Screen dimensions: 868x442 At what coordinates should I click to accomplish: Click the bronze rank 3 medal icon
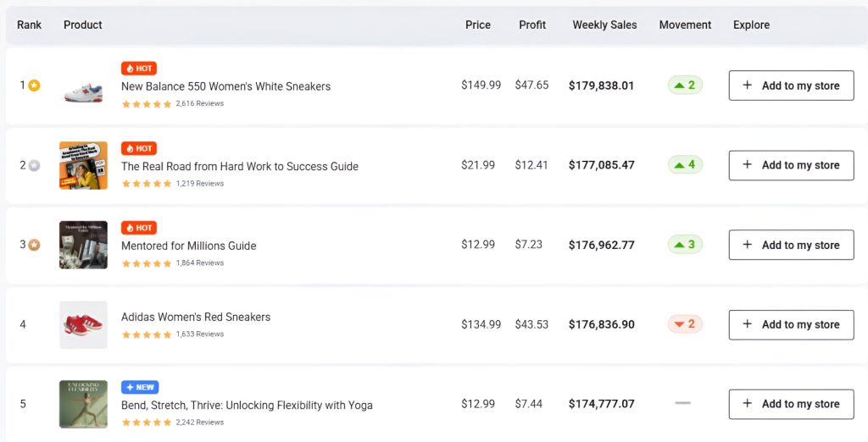tap(34, 245)
